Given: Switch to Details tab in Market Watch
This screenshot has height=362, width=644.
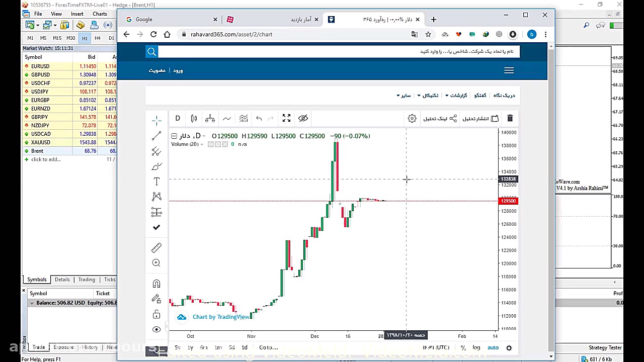Looking at the screenshot, I should pyautogui.click(x=62, y=280).
